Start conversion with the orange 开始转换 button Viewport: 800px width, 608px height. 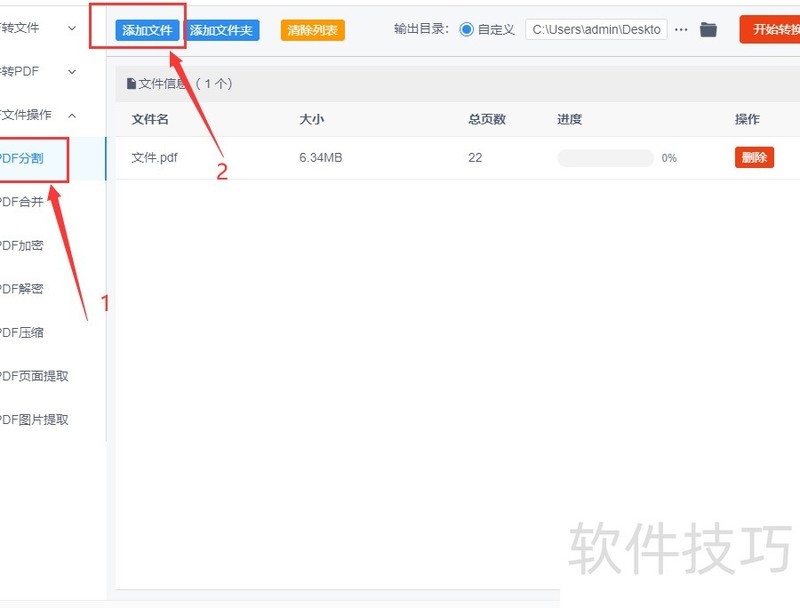pyautogui.click(x=770, y=30)
